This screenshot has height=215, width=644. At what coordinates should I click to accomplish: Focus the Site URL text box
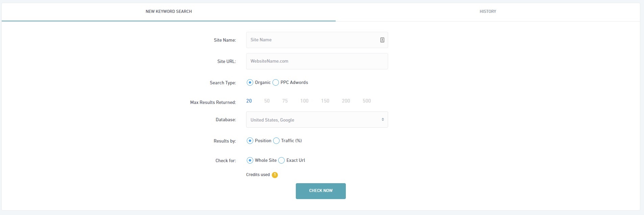317,61
